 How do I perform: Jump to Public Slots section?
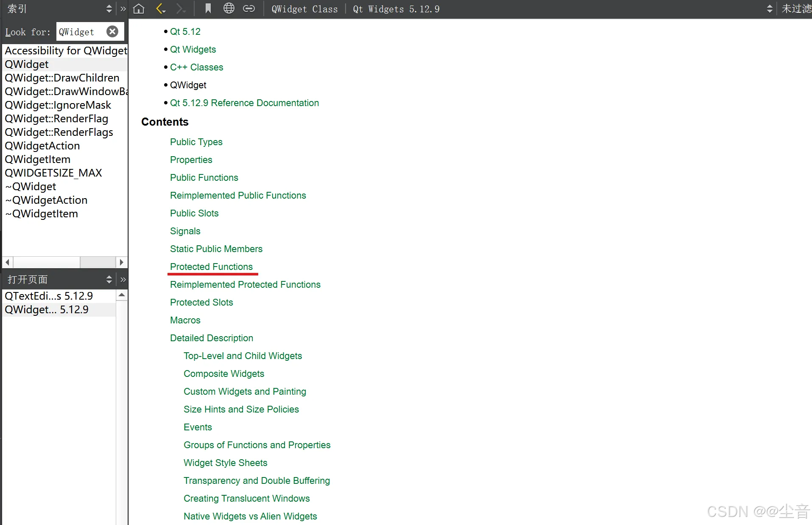(194, 213)
